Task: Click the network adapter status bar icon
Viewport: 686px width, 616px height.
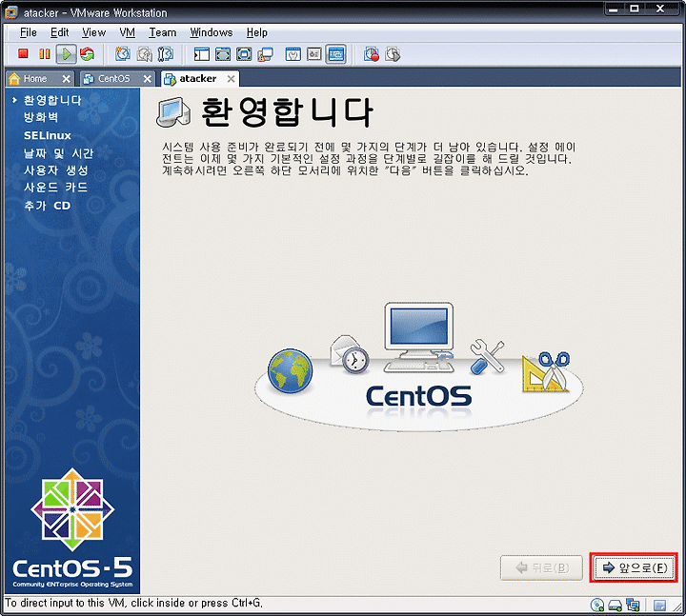Action: click(x=633, y=606)
